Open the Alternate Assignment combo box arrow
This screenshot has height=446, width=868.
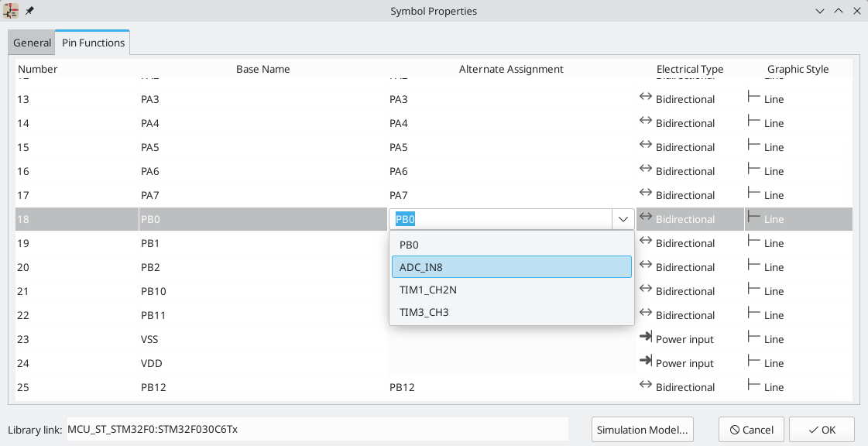tap(622, 219)
